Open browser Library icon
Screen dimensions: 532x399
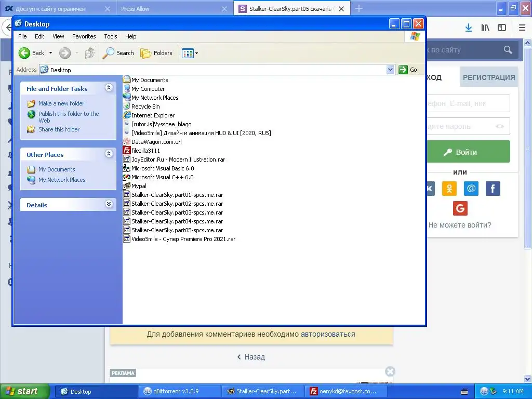[x=485, y=28]
